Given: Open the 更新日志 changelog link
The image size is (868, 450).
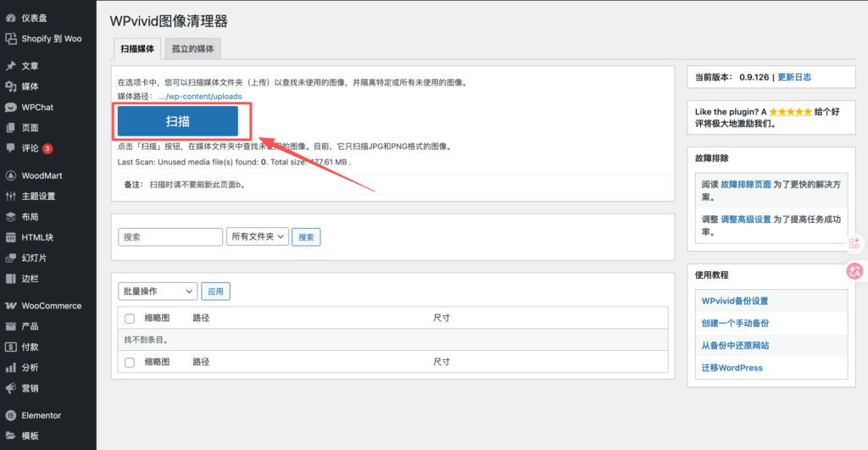Looking at the screenshot, I should coord(794,77).
